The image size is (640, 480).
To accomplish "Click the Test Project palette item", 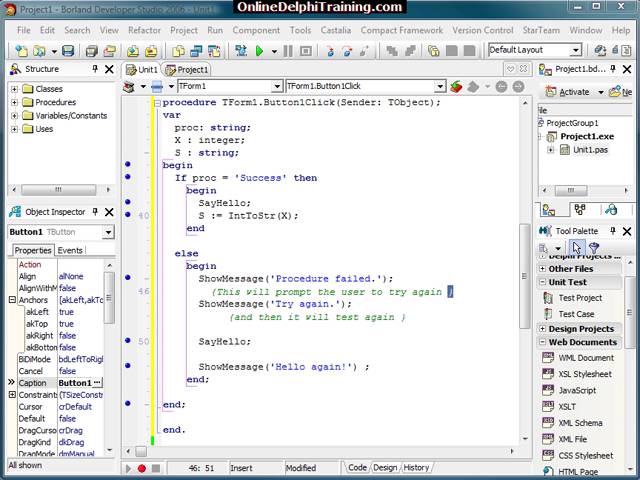I will [580, 298].
